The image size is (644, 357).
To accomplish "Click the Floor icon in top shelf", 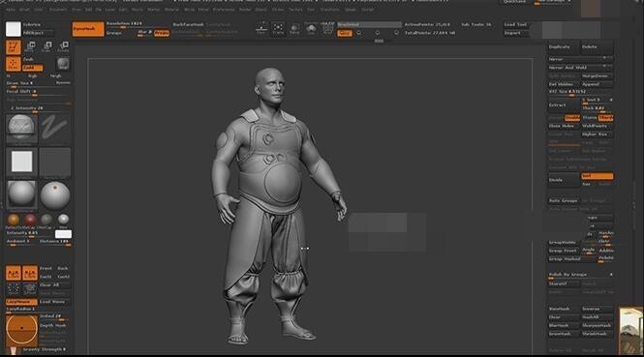I will [261, 29].
